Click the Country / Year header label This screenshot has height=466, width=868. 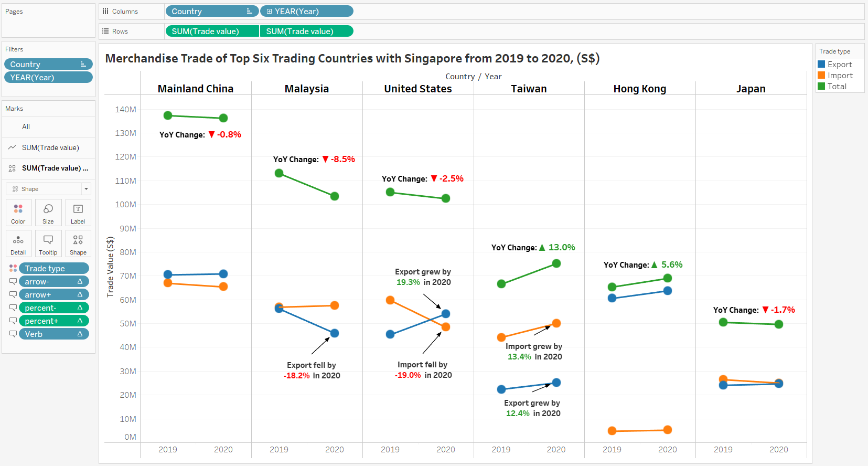click(474, 77)
